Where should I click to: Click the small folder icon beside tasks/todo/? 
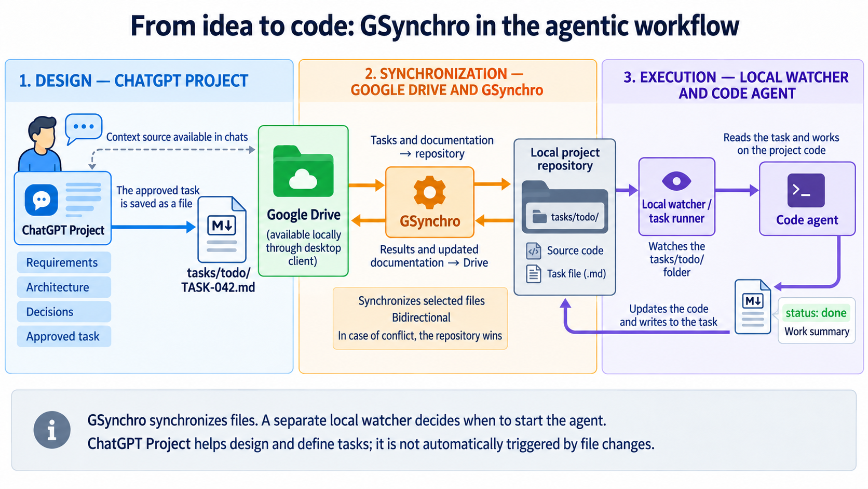pyautogui.click(x=540, y=217)
